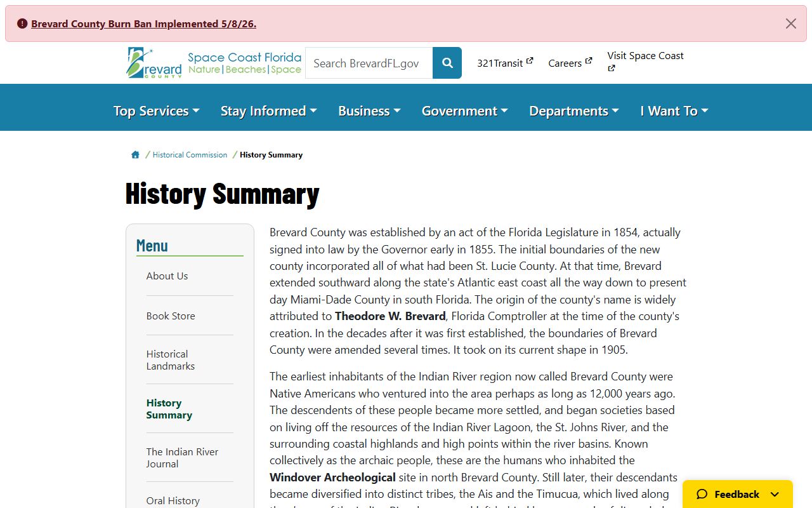Open the Departments dropdown menu
812x508 pixels.
574,111
